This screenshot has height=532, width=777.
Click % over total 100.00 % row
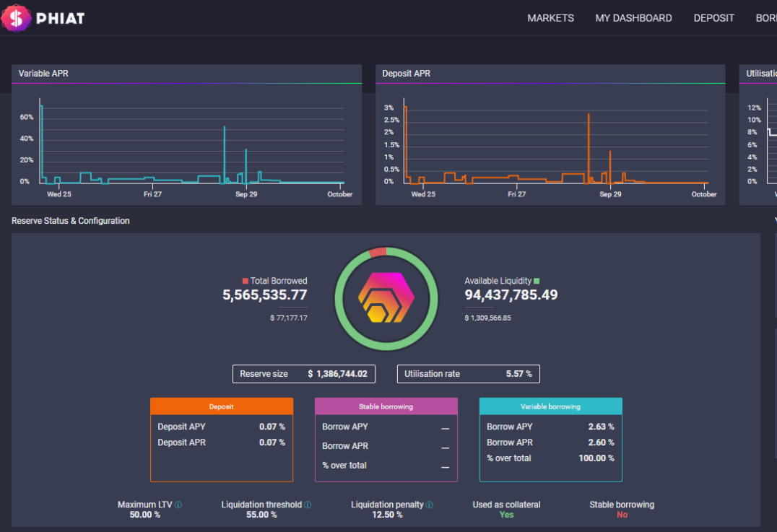[x=550, y=458]
